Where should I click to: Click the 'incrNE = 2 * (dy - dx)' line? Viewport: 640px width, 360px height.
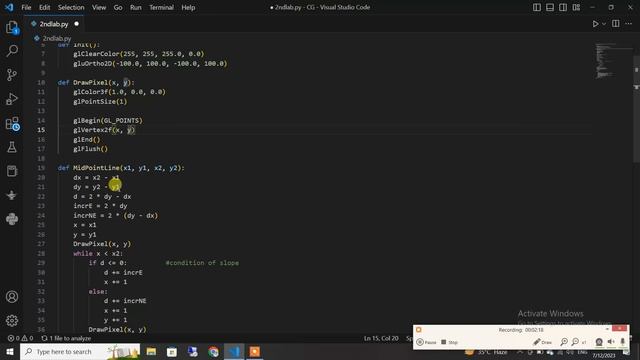point(116,216)
